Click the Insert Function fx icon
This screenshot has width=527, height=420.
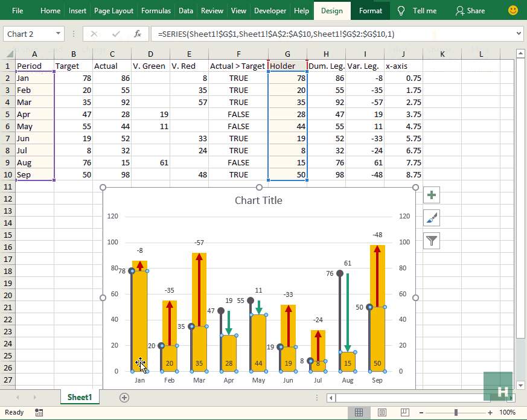pyautogui.click(x=138, y=34)
